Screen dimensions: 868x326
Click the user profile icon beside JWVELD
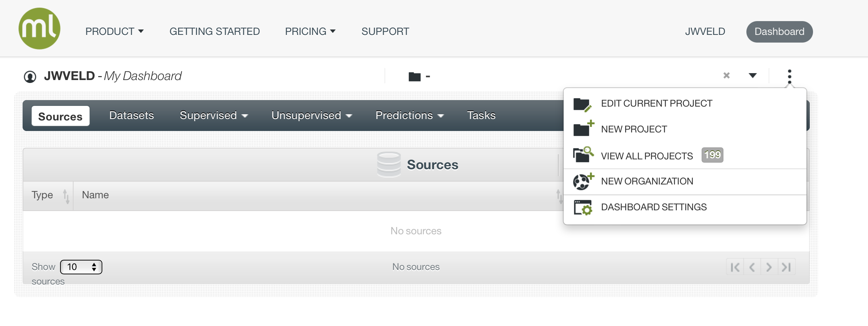click(30, 76)
